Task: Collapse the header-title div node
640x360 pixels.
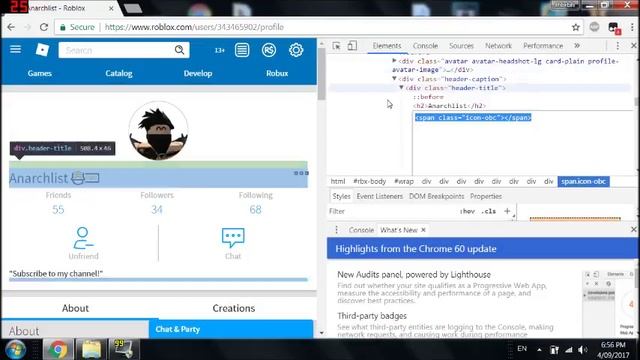Action: [x=401, y=87]
